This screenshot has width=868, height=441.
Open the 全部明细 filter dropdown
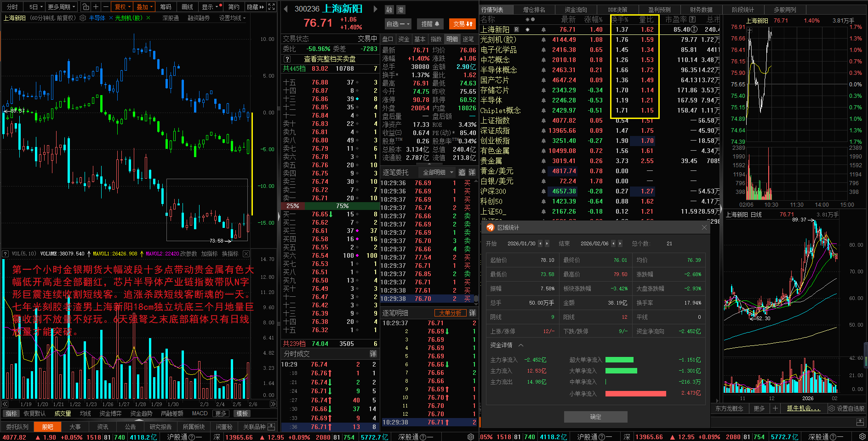coord(438,172)
